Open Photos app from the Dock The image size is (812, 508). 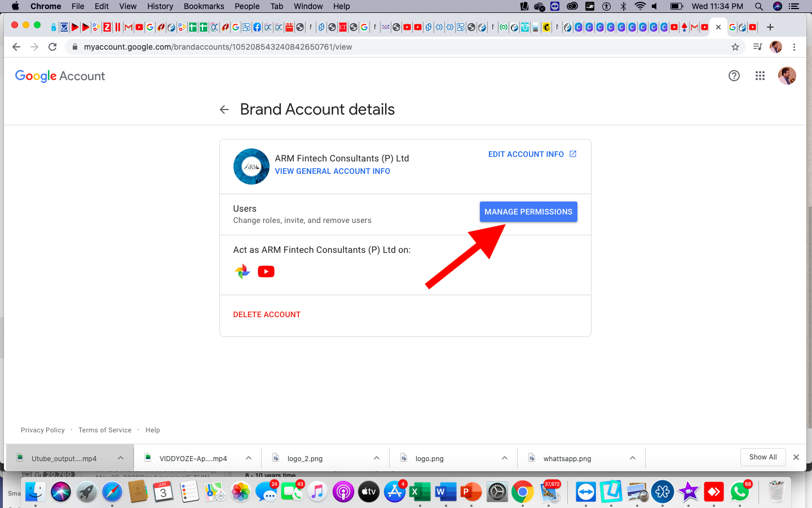[x=241, y=492]
